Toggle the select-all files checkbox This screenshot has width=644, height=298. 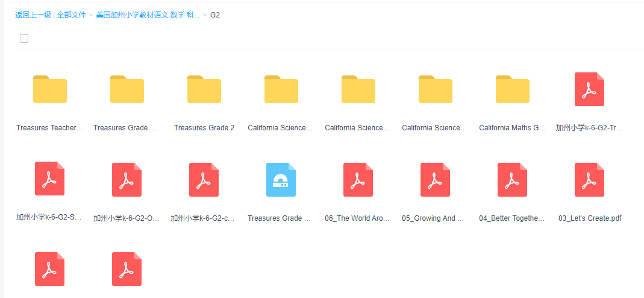pyautogui.click(x=24, y=39)
